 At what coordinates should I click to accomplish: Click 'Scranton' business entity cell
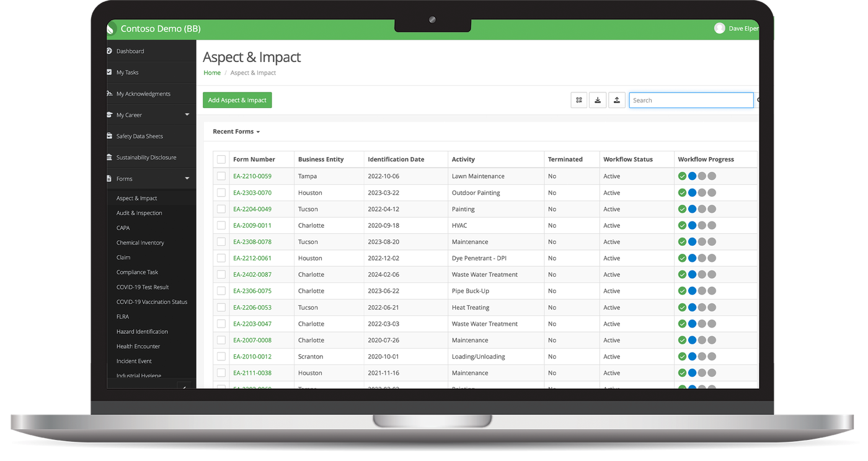pos(311,357)
